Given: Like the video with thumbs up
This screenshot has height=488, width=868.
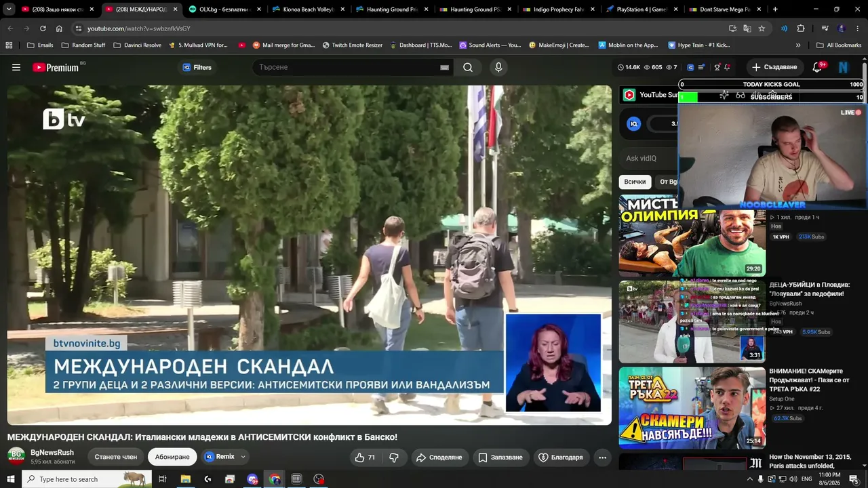Looking at the screenshot, I should [365, 457].
